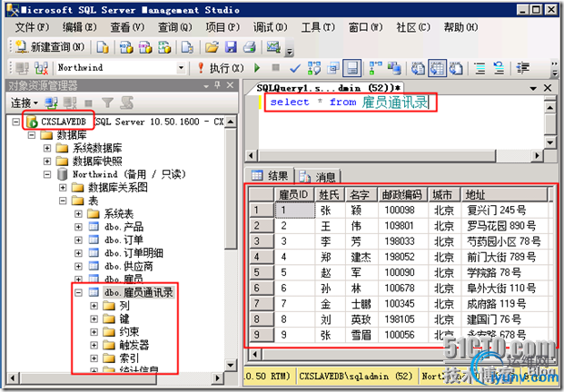Click the Object Explorer stop square icon

tap(88, 103)
